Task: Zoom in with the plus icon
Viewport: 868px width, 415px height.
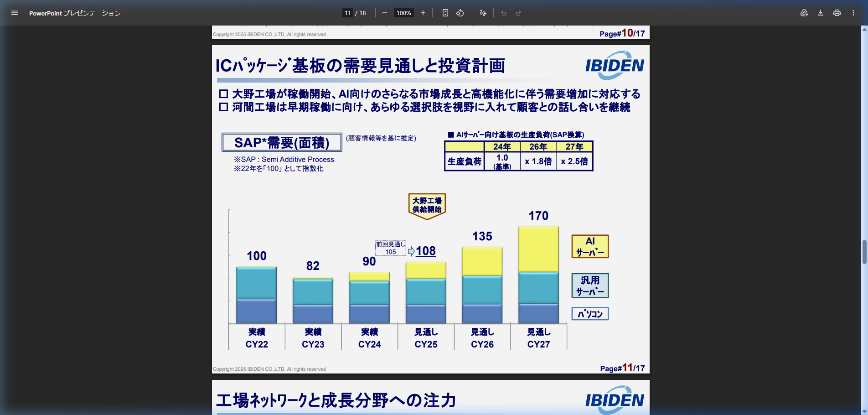Action: [423, 13]
